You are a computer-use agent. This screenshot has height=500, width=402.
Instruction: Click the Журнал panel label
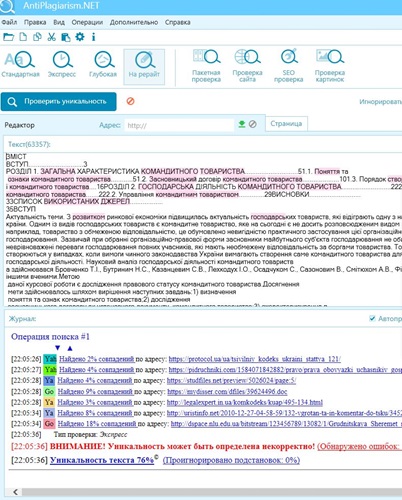[x=22, y=319]
